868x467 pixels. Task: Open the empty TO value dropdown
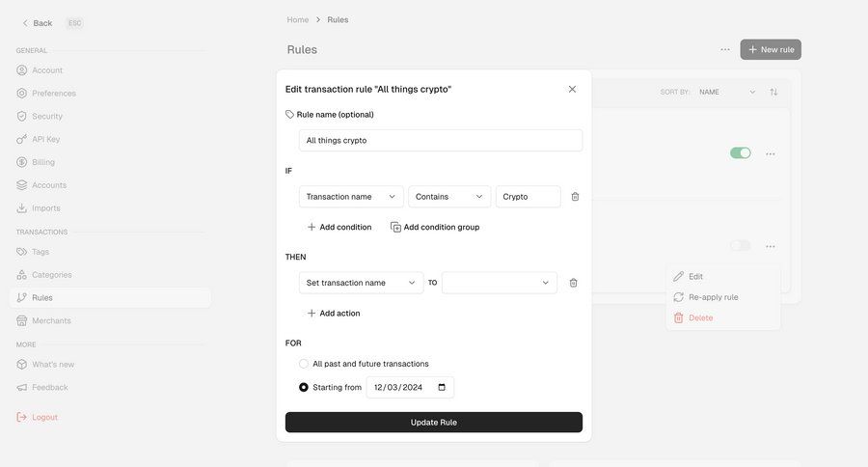(499, 283)
